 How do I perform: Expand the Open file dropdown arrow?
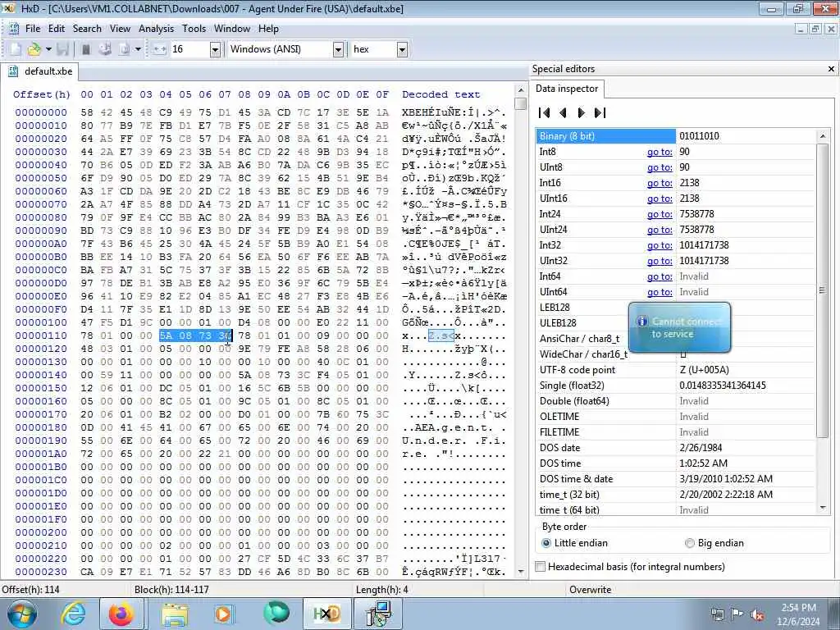48,49
